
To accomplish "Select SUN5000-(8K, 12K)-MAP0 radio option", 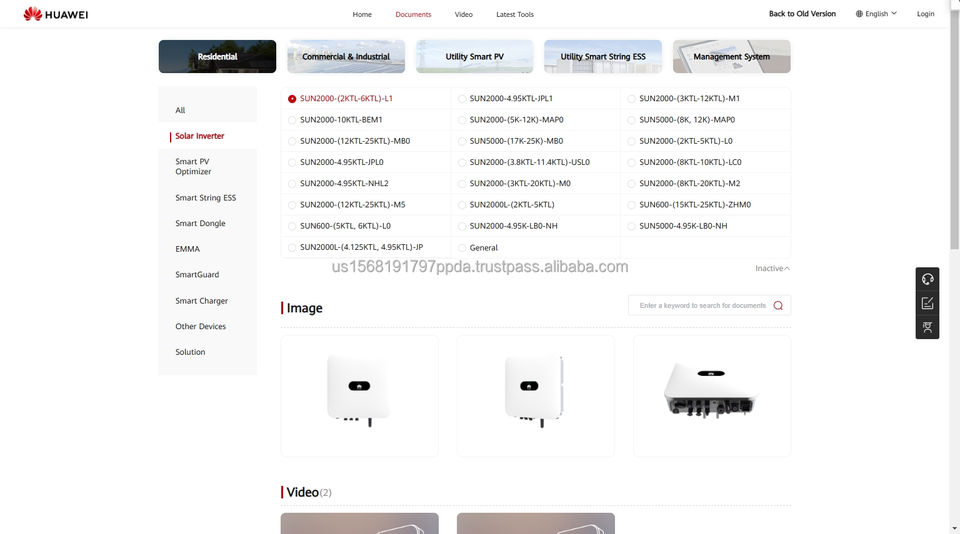I will 631,120.
